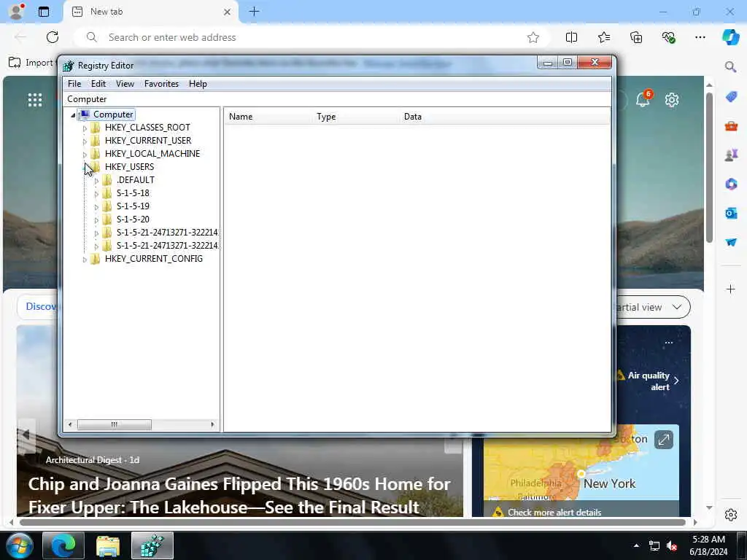Open Edge settings and more menu

coord(700,37)
